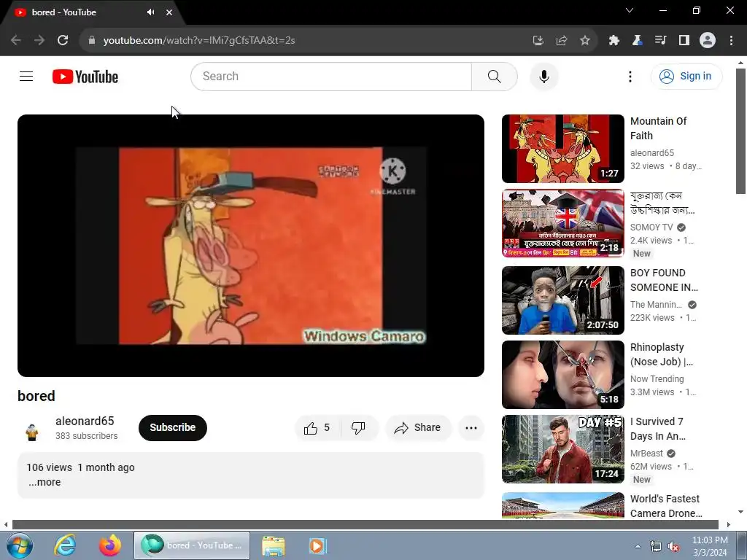Click the magnifier search button
Image resolution: width=747 pixels, height=560 pixels.
pyautogui.click(x=495, y=76)
